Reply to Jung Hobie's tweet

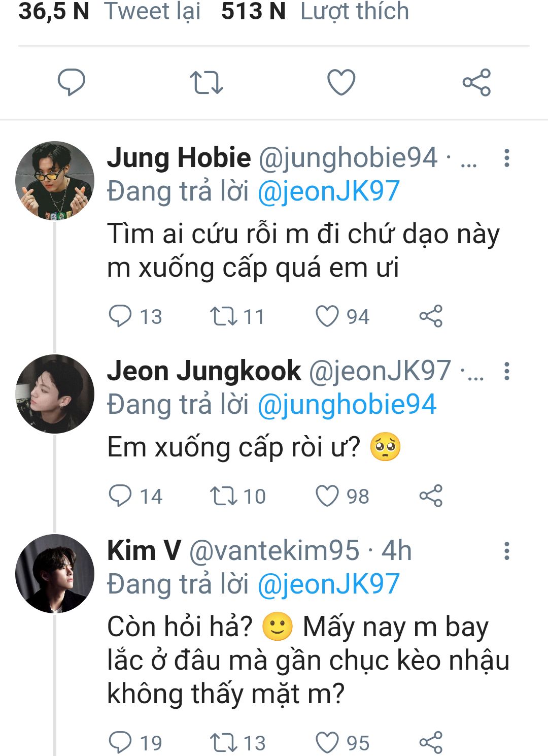(121, 316)
